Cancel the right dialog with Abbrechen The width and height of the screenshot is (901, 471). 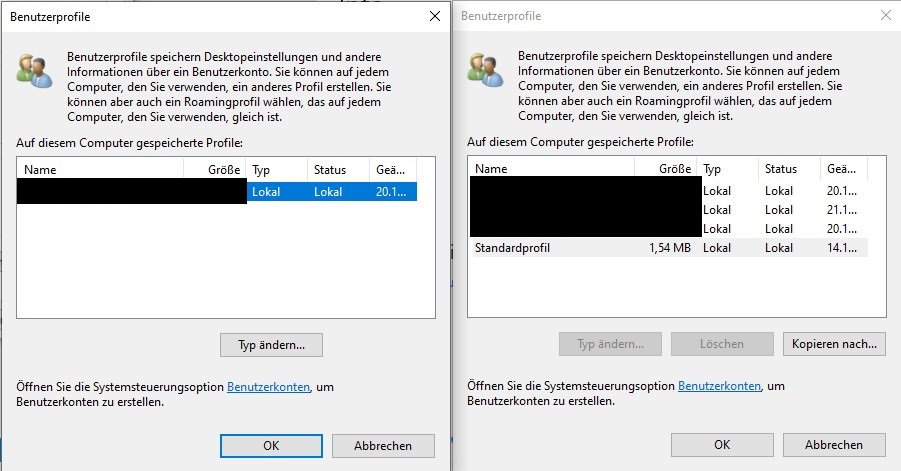tap(834, 445)
